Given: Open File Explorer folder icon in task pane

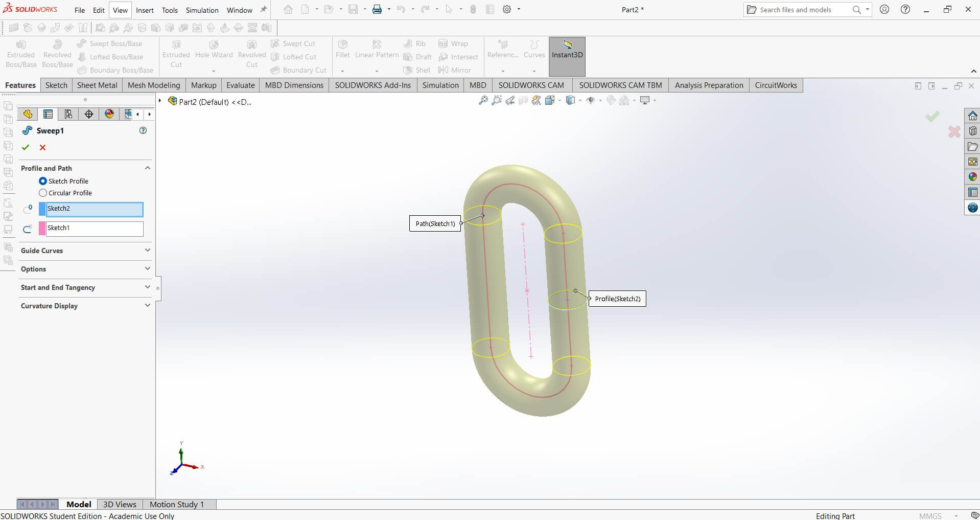Looking at the screenshot, I should coord(972,146).
